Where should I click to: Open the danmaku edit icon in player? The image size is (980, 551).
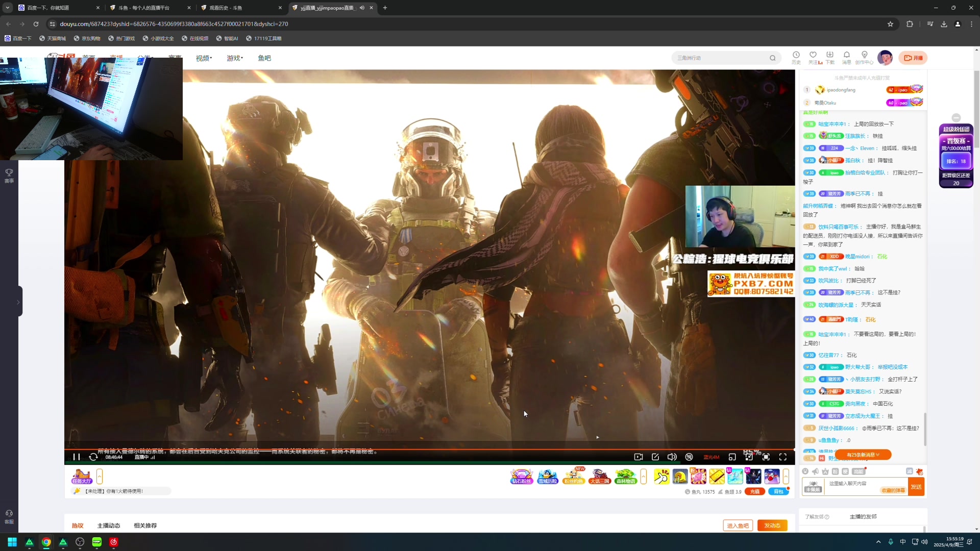655,457
